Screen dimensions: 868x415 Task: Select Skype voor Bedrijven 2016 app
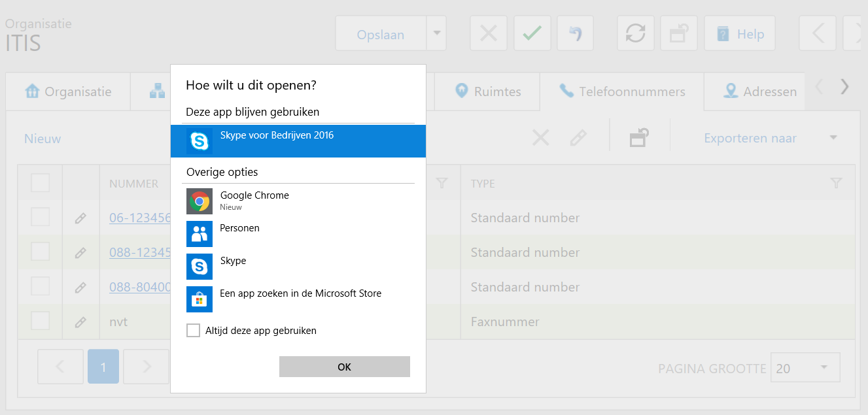point(298,141)
